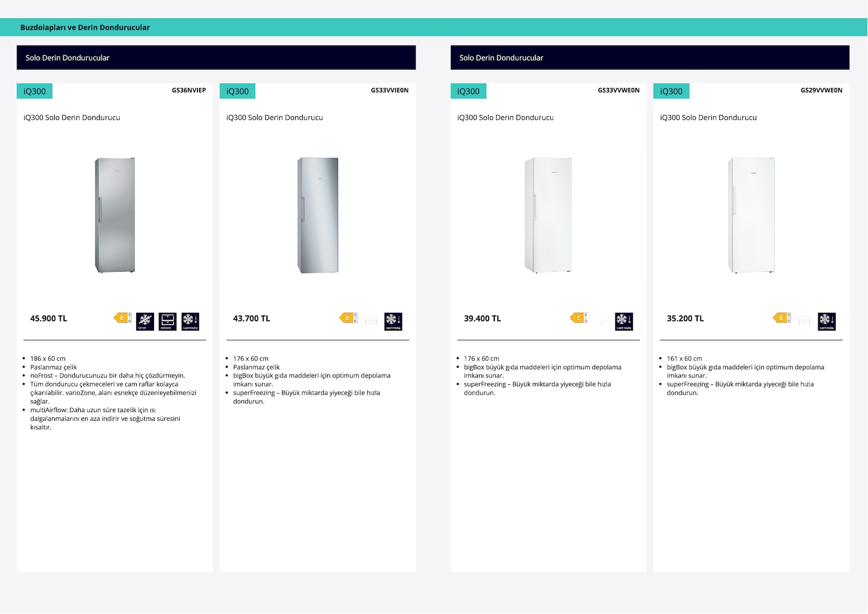Click the energy class E label for GS29VVWE0N

tap(782, 318)
